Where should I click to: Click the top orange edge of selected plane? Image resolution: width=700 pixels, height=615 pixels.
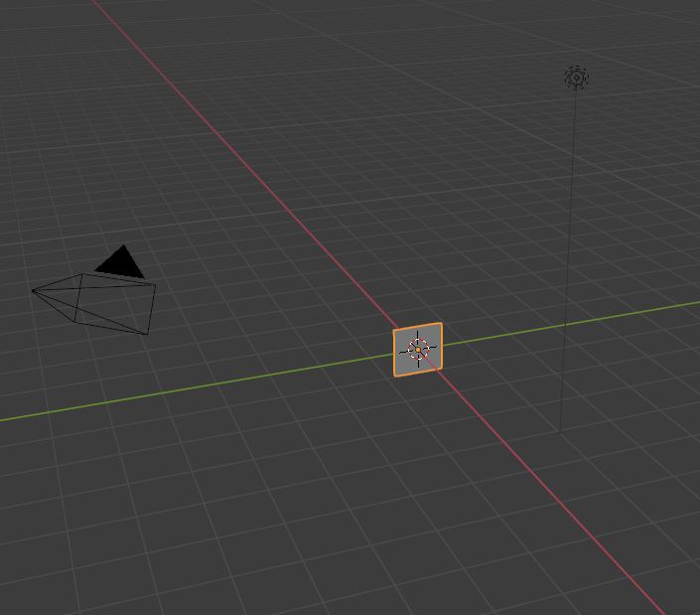click(418, 326)
